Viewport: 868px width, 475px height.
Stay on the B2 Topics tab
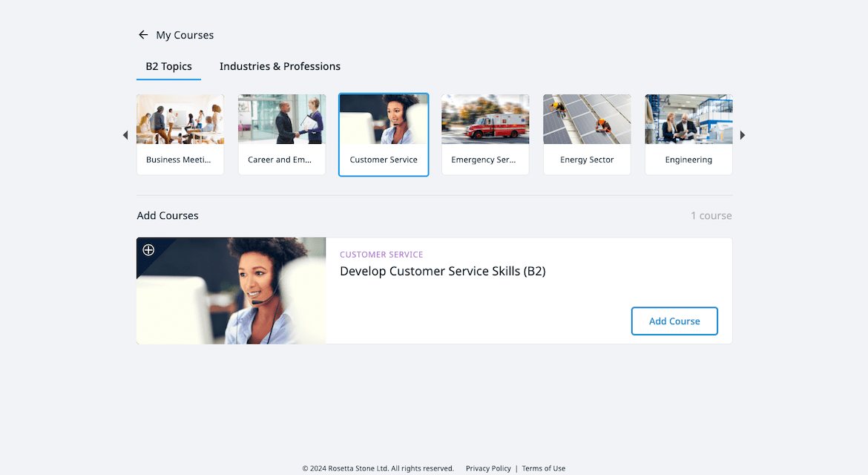(x=168, y=66)
